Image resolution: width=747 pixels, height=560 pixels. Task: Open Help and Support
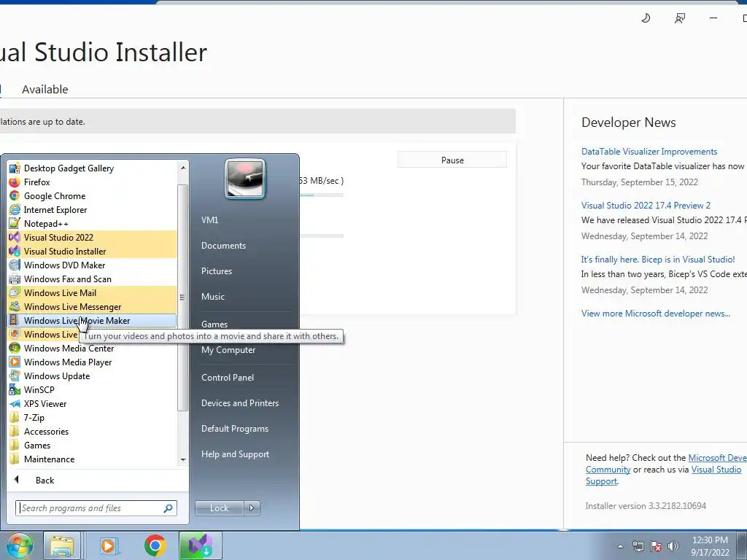coord(235,454)
